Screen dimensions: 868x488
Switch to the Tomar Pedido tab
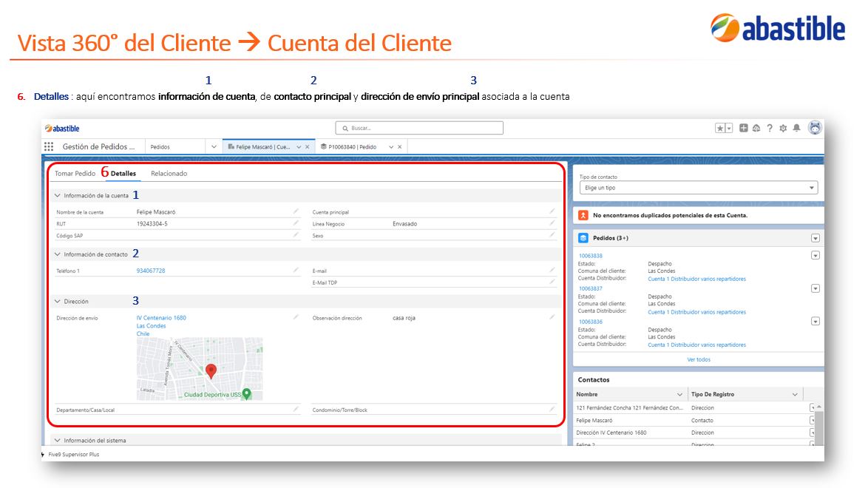pos(75,173)
